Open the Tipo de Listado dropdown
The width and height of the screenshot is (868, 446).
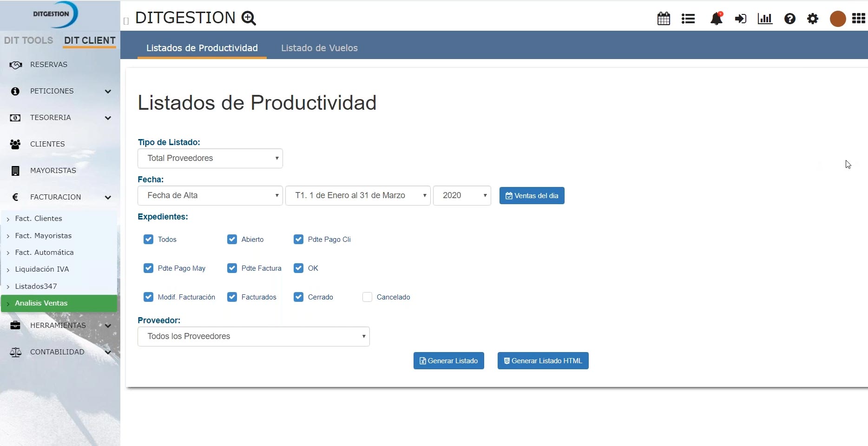[x=210, y=158]
